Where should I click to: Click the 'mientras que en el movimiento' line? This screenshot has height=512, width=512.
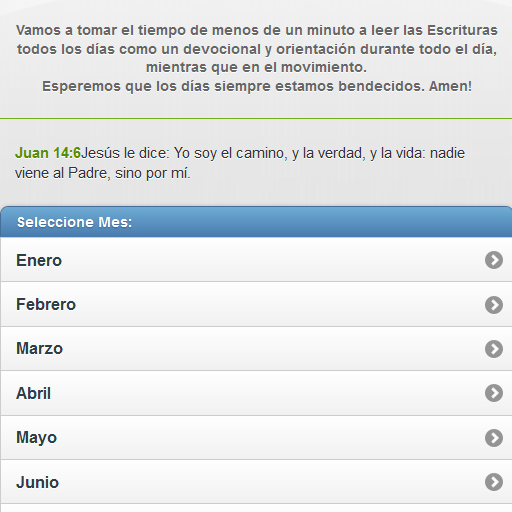(256, 67)
